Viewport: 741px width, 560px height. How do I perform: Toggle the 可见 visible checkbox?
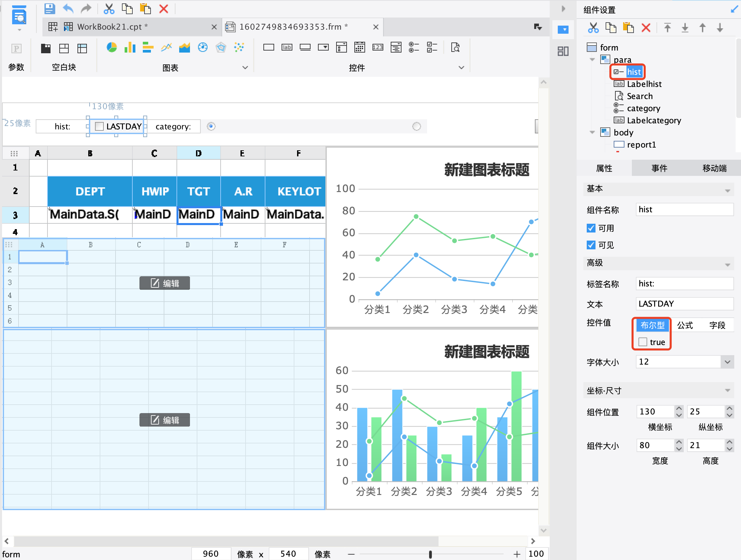click(x=591, y=245)
